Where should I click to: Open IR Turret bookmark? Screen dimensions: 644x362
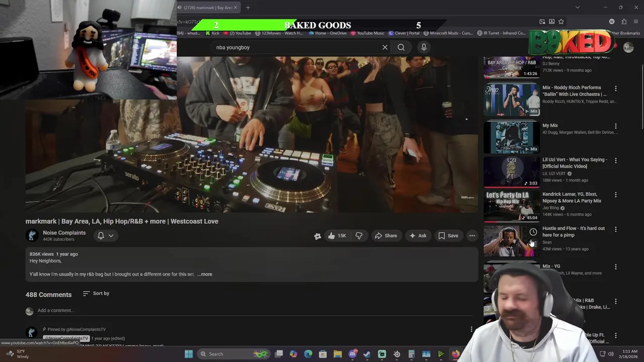click(502, 33)
